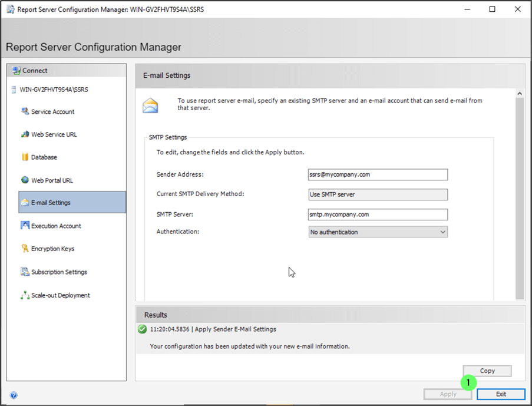Click the SMTP Server input field
The image size is (532, 406).
coord(378,214)
